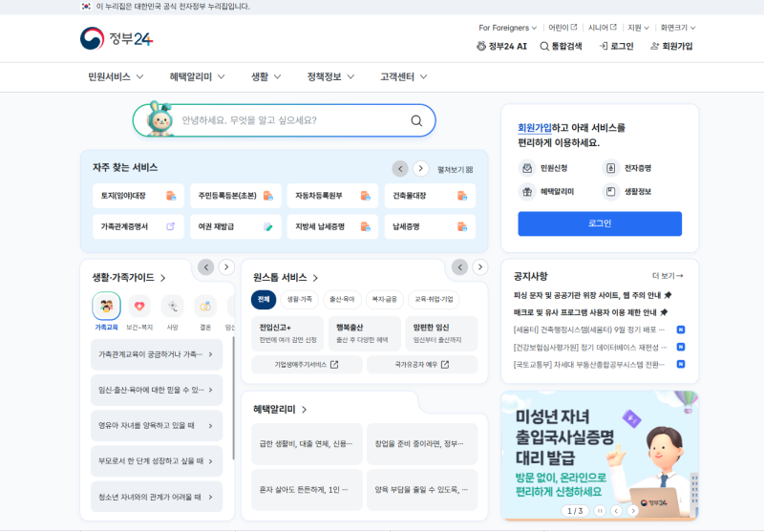Show previous 생활·가족가이드 categories arrow

[x=205, y=267]
